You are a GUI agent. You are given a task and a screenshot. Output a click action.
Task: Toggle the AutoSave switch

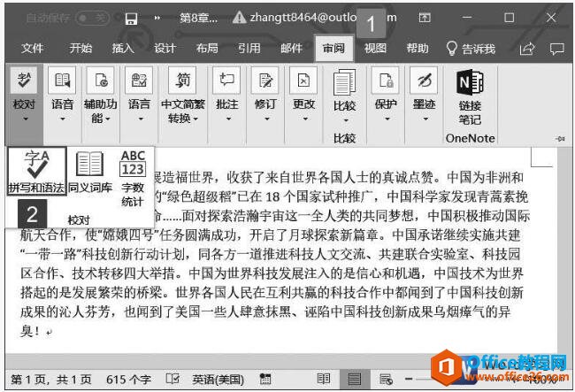click(x=92, y=18)
